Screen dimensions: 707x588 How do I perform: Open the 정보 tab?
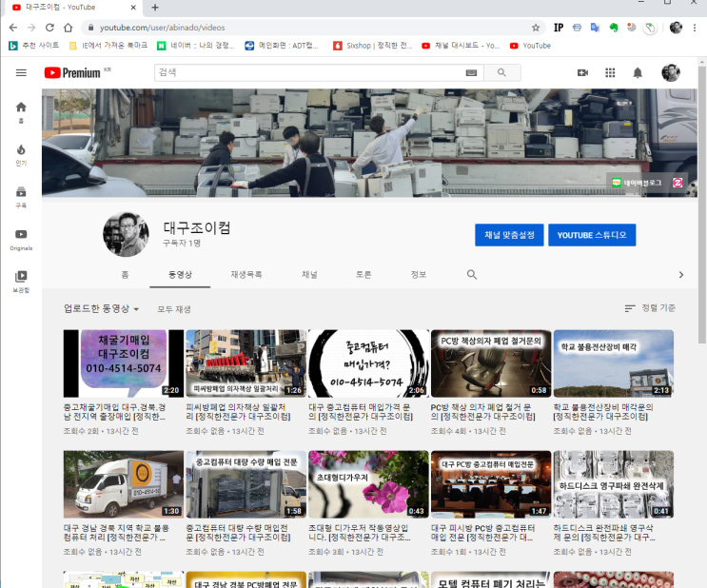coord(419,275)
